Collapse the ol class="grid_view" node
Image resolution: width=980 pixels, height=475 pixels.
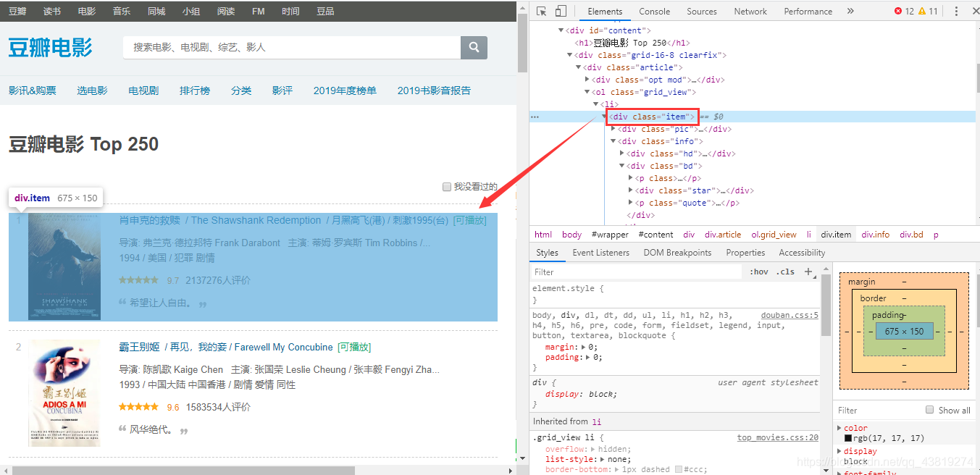click(587, 92)
